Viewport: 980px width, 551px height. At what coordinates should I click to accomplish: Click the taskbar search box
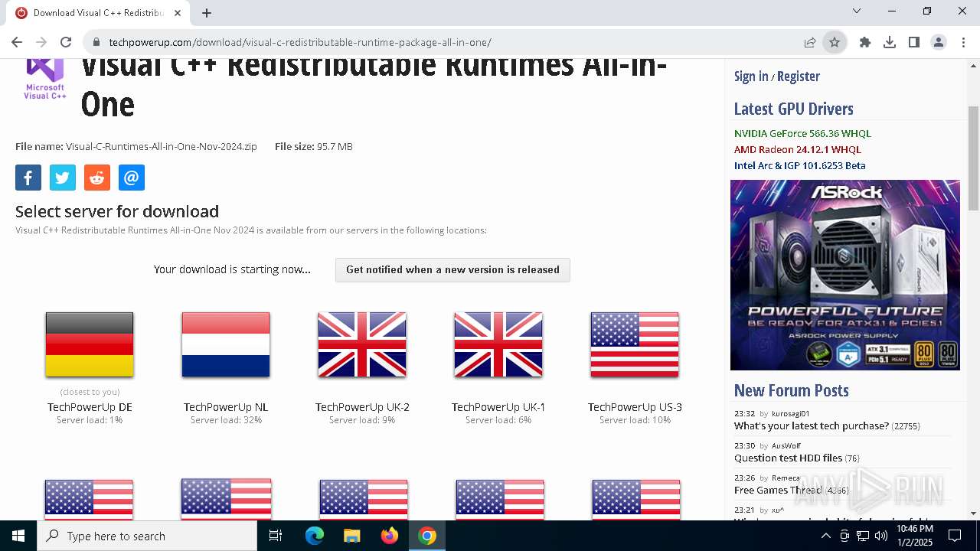tap(147, 536)
